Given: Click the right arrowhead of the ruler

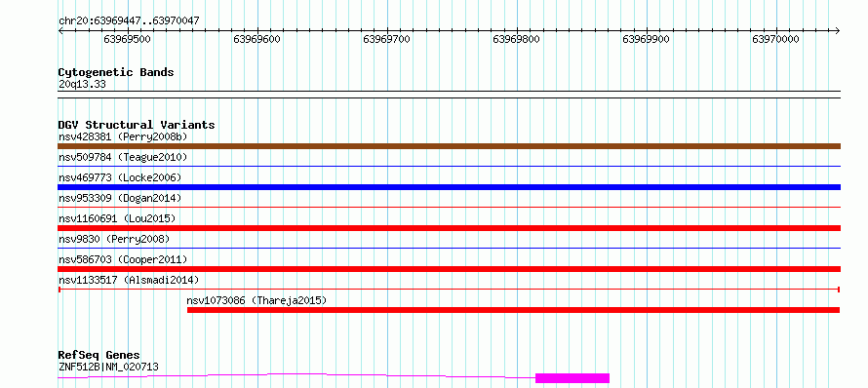Looking at the screenshot, I should point(837,30).
